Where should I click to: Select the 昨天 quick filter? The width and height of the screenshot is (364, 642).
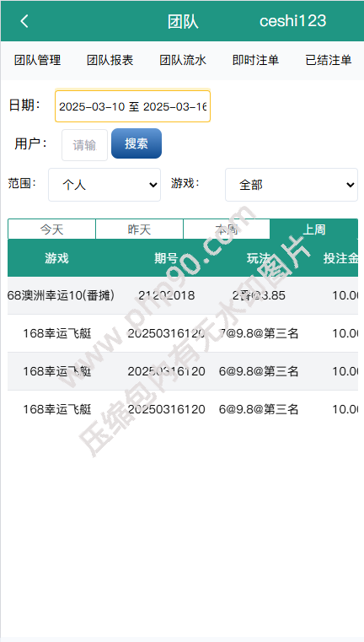coord(139,229)
